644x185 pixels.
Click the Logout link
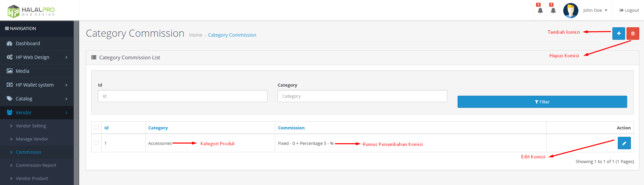click(629, 10)
